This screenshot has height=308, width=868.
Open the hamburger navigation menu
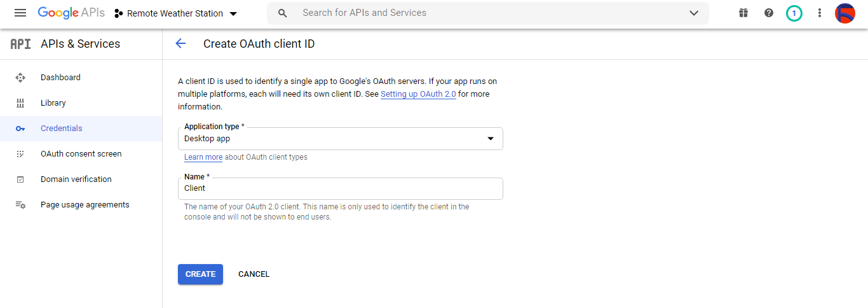(x=20, y=13)
